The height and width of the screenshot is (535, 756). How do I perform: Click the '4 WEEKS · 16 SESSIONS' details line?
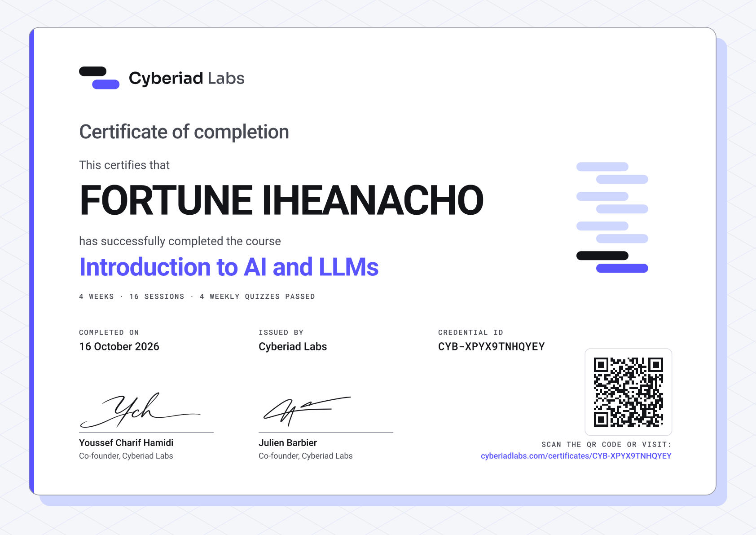click(197, 296)
